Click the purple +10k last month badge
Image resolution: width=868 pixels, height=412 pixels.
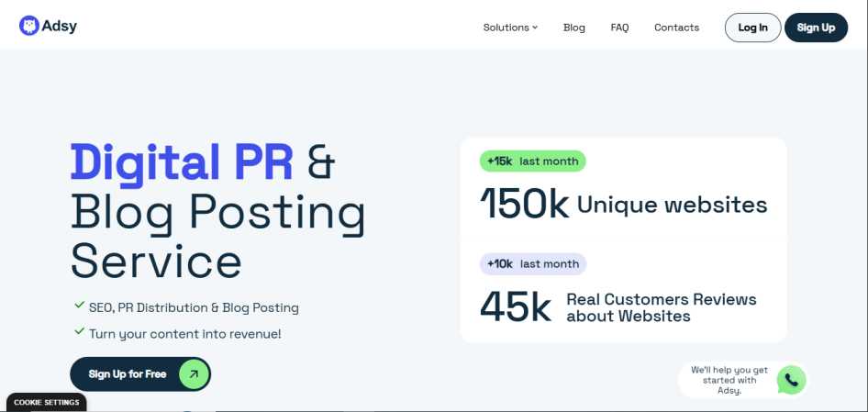coord(532,264)
